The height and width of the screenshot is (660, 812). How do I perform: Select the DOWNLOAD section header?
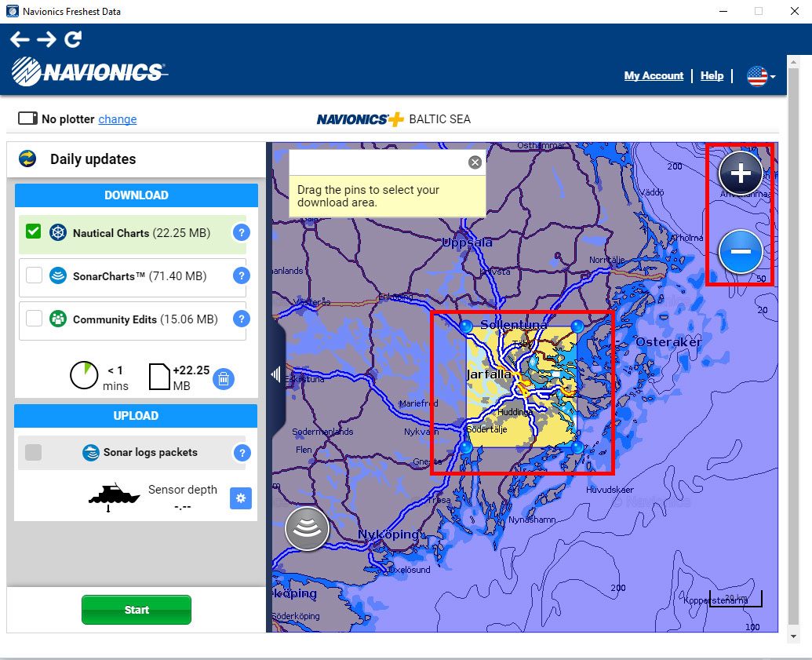point(137,195)
